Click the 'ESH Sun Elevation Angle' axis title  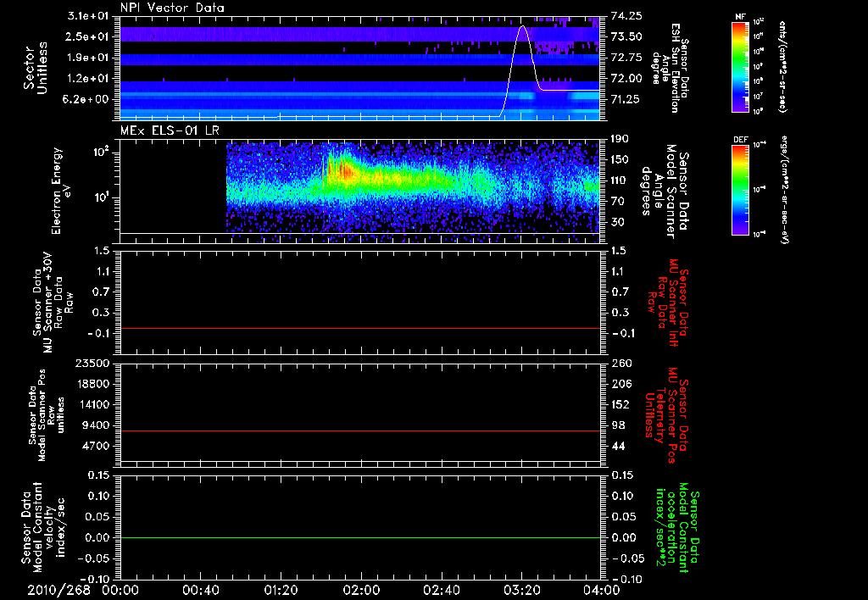click(x=670, y=68)
